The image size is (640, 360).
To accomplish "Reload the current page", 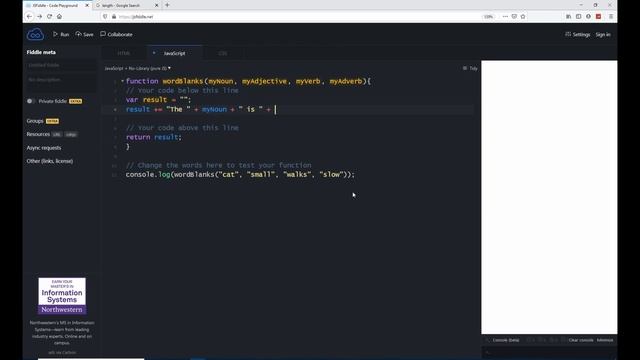I will [x=49, y=17].
